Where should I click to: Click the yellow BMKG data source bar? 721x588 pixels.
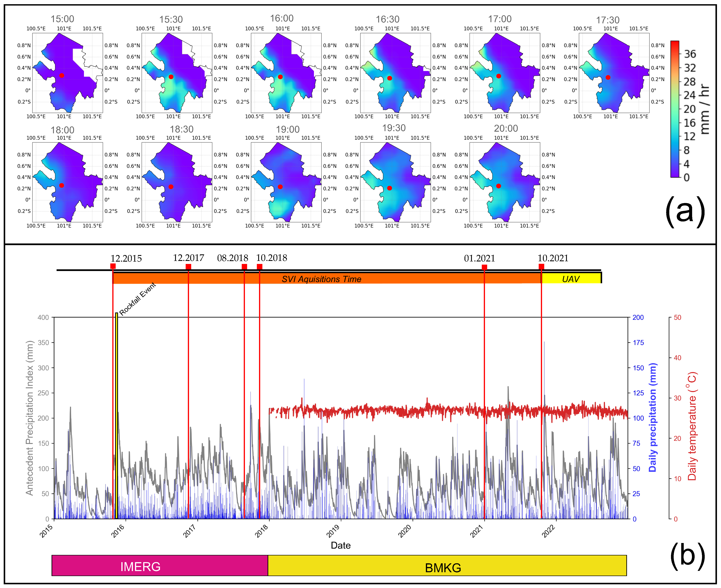pyautogui.click(x=447, y=565)
